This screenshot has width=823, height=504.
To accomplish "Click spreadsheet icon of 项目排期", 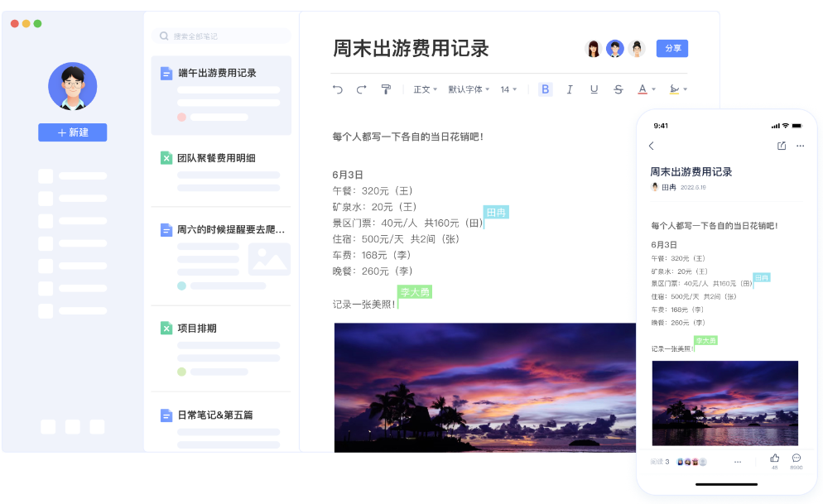I will tap(166, 329).
